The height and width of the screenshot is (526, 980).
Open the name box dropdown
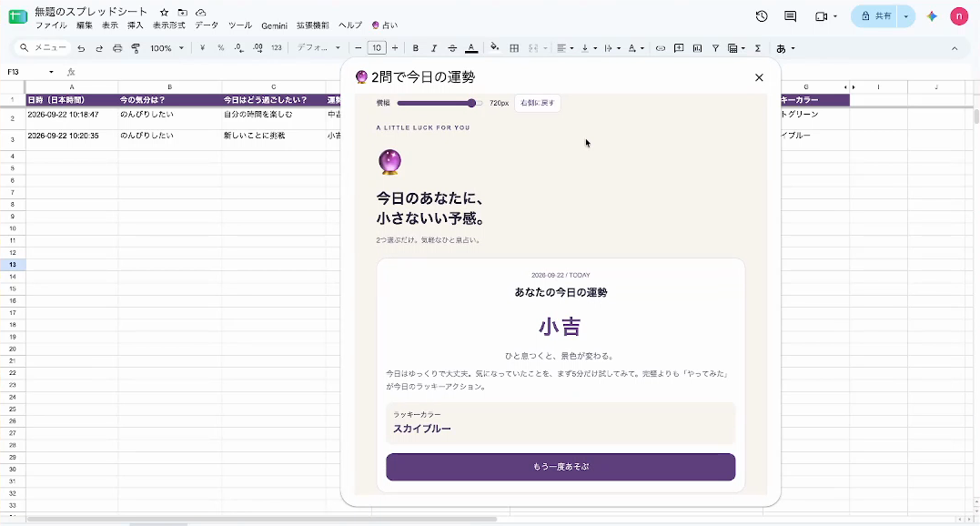[51, 72]
